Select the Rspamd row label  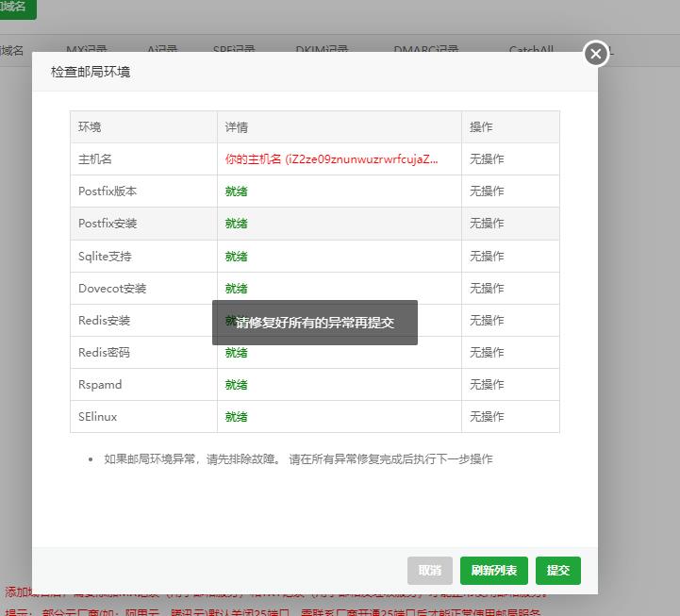coord(100,385)
